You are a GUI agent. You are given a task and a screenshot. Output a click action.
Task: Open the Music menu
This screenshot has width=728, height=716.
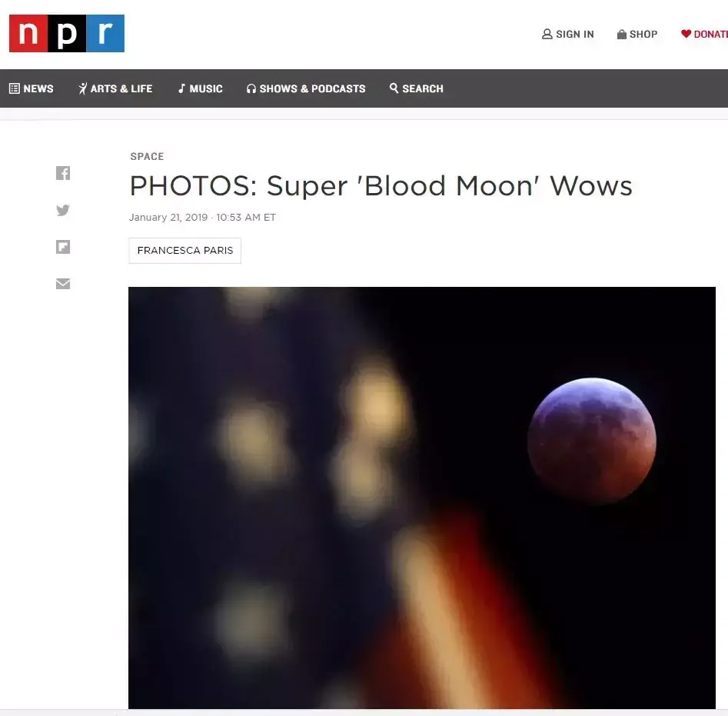[x=201, y=88]
